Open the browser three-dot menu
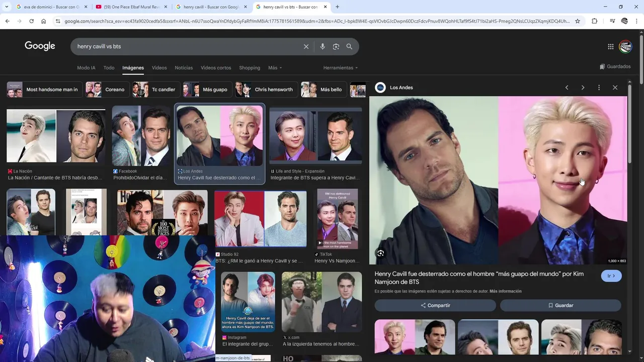The width and height of the screenshot is (644, 362). click(637, 21)
